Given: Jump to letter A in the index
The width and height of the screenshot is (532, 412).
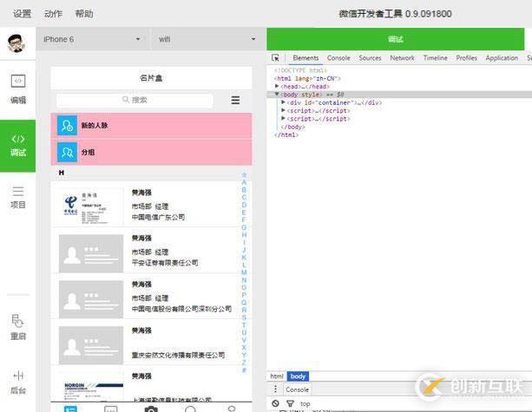Looking at the screenshot, I should pyautogui.click(x=244, y=182).
